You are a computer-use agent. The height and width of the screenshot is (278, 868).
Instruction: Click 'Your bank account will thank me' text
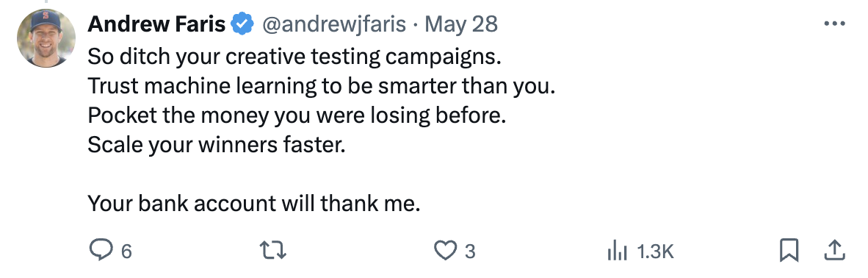[x=254, y=204]
